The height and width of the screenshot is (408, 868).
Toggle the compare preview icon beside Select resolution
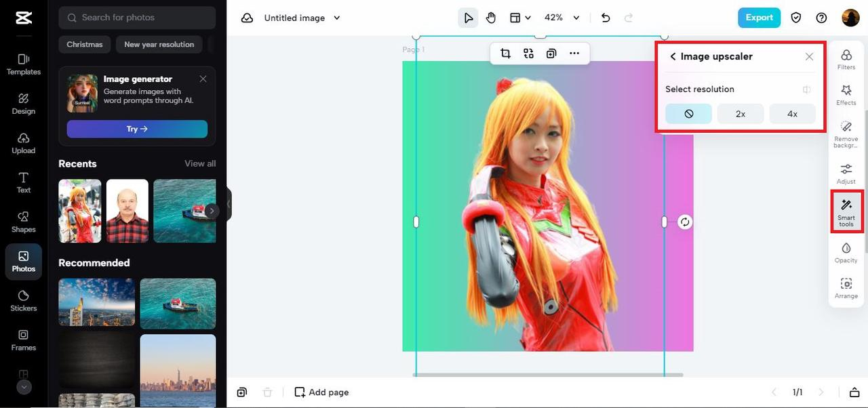tap(806, 89)
